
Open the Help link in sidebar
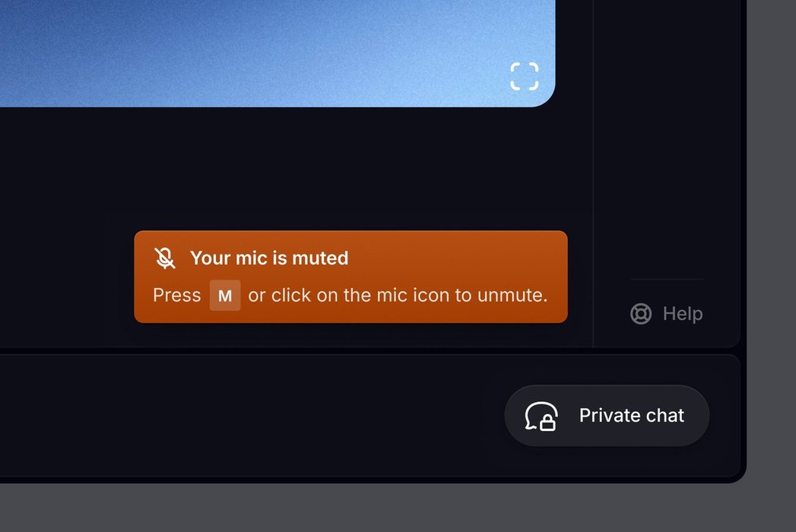(x=667, y=314)
